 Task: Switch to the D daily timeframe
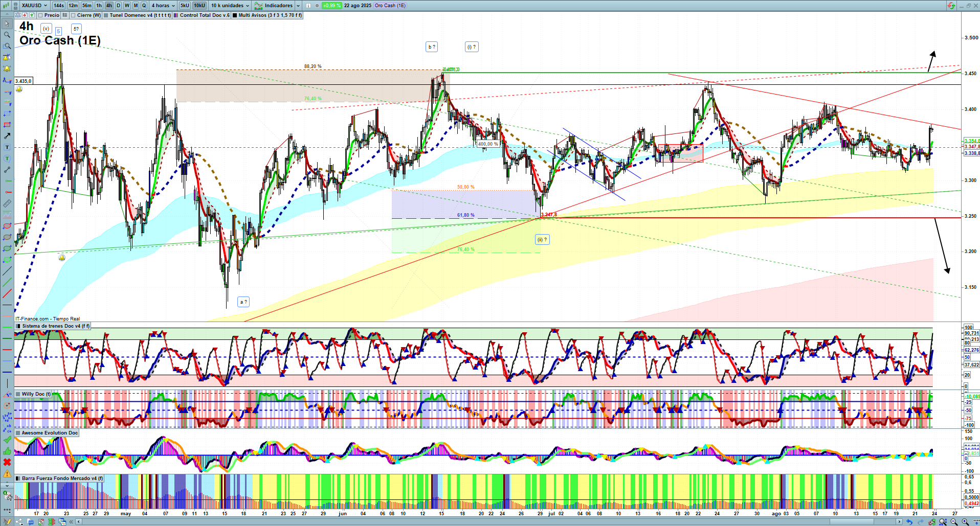(118, 6)
